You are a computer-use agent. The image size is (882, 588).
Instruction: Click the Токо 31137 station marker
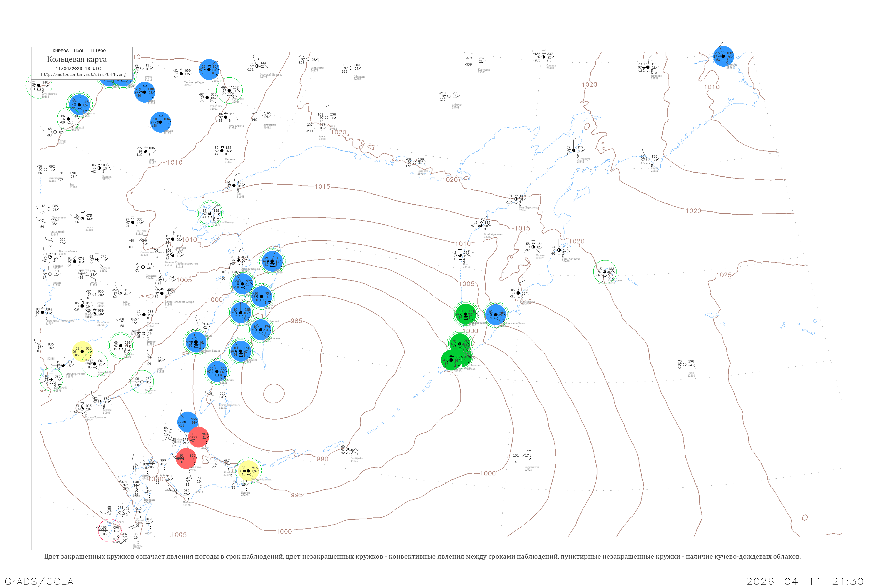tap(146, 151)
